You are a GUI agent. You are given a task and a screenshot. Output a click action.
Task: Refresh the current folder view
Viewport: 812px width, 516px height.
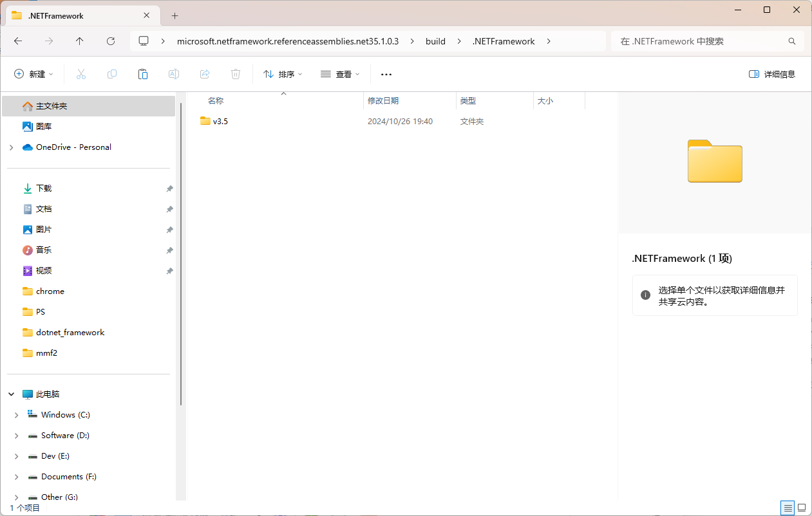[111, 41]
